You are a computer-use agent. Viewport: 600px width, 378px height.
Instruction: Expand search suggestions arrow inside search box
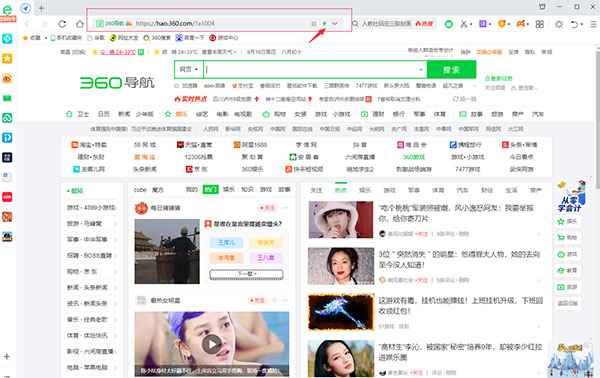point(421,70)
